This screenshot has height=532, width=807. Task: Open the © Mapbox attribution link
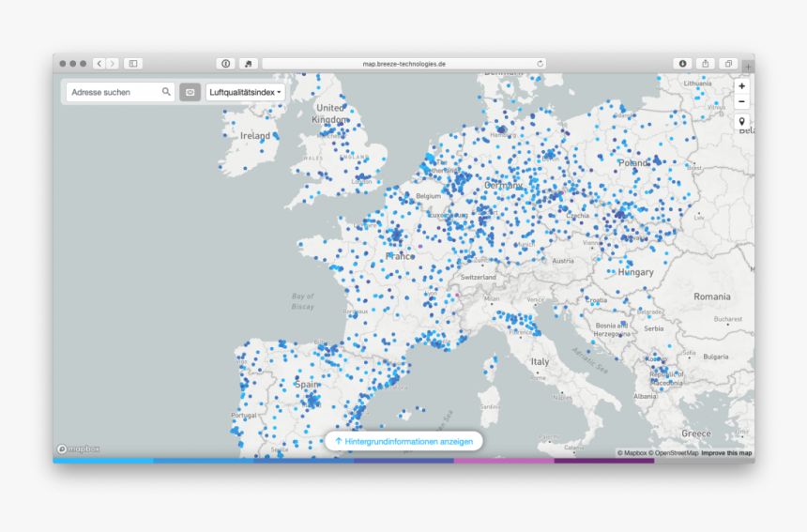tap(632, 453)
